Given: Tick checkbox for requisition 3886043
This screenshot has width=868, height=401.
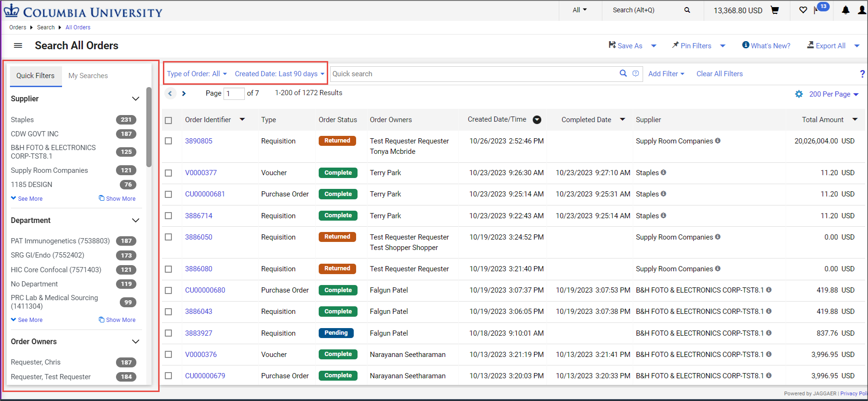Looking at the screenshot, I should click(169, 312).
